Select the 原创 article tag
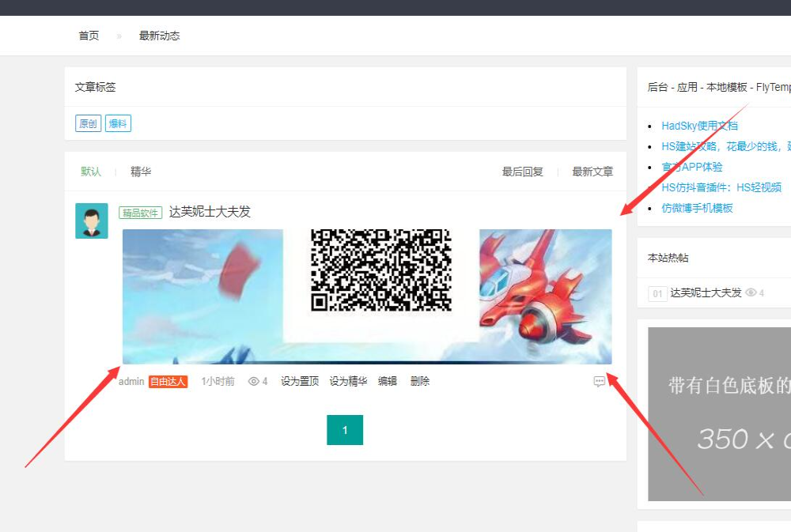Screen dimensions: 791x532 [89, 123]
